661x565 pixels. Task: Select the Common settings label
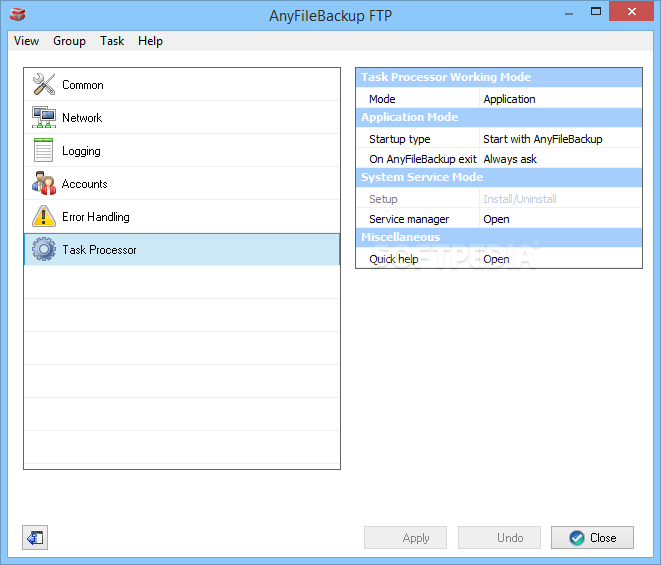(x=83, y=85)
